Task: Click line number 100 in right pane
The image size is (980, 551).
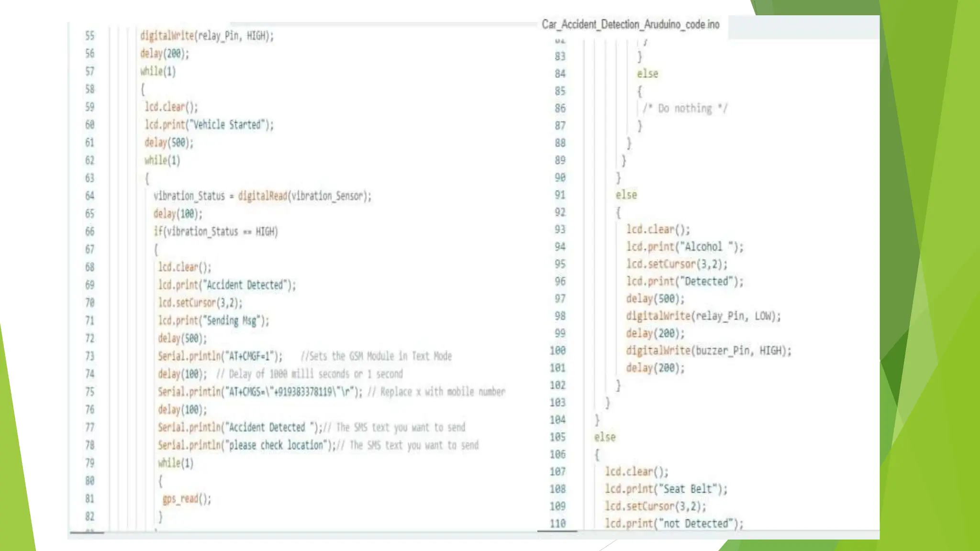Action: [557, 351]
